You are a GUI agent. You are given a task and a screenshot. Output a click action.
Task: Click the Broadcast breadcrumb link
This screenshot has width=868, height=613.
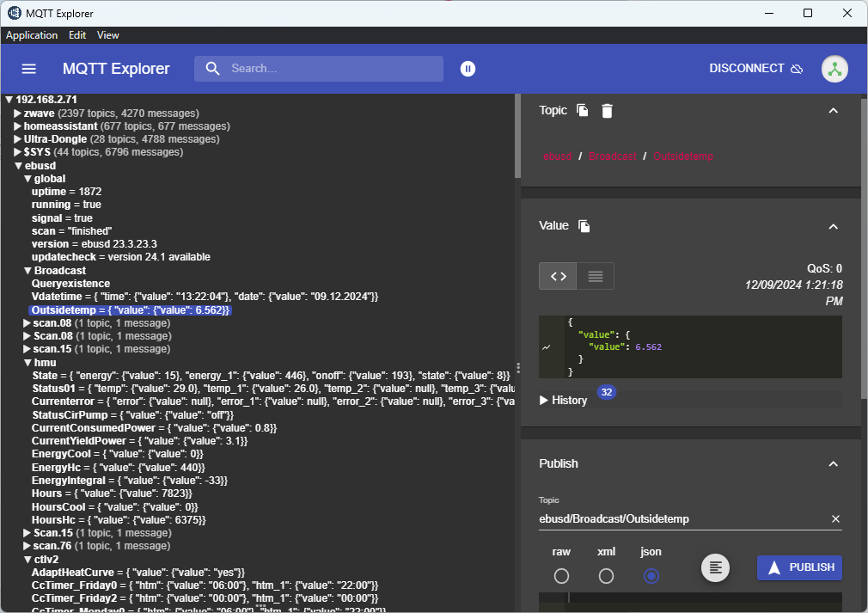pyautogui.click(x=612, y=156)
